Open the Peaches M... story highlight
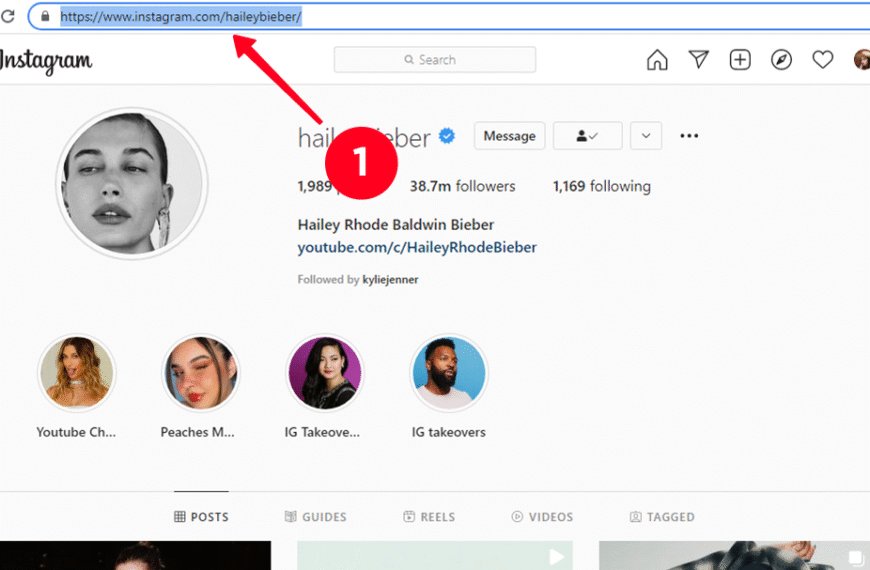The width and height of the screenshot is (870, 570). [x=200, y=372]
